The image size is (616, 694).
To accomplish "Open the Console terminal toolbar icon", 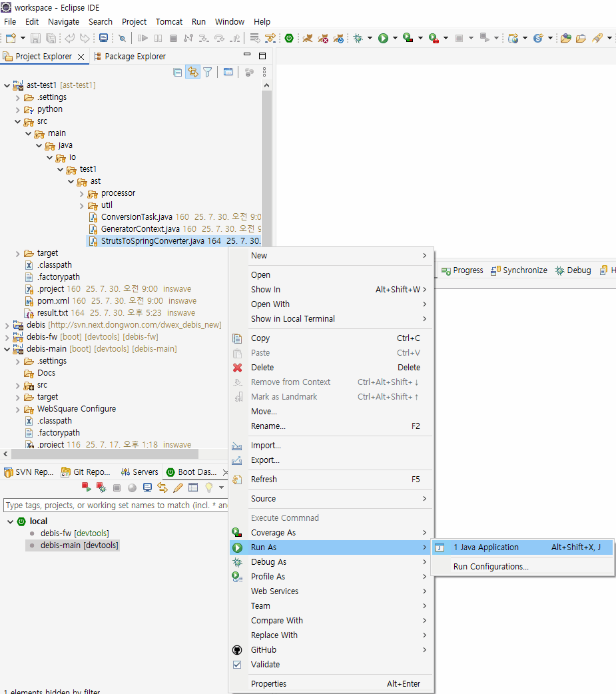I will (103, 38).
